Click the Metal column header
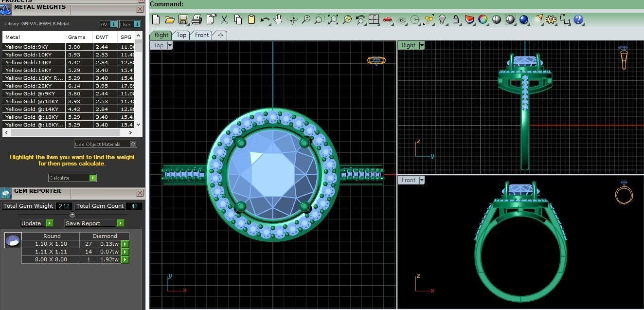Screen dimensions: 644x310 click(34, 37)
